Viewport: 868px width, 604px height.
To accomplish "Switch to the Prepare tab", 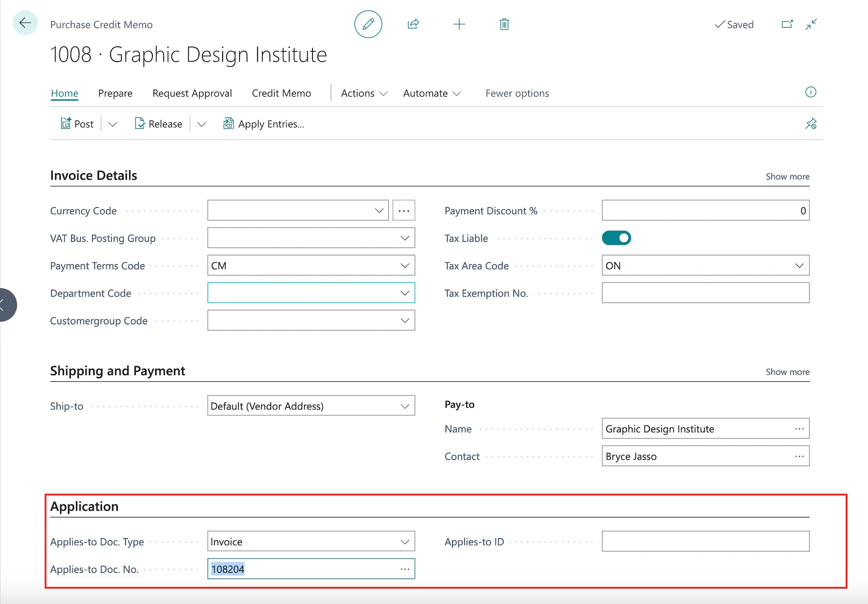I will tap(115, 93).
